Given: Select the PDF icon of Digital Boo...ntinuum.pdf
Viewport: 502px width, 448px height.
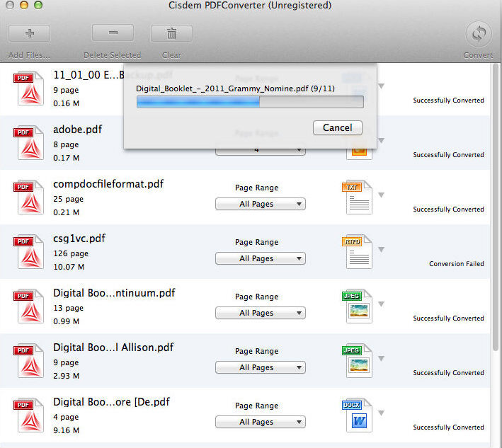Looking at the screenshot, I should pyautogui.click(x=28, y=306).
